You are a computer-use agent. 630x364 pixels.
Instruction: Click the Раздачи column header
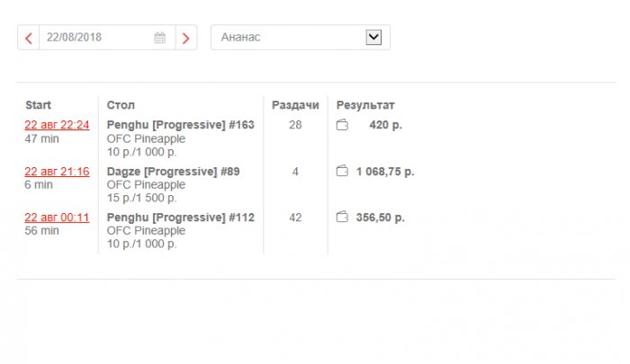click(295, 105)
